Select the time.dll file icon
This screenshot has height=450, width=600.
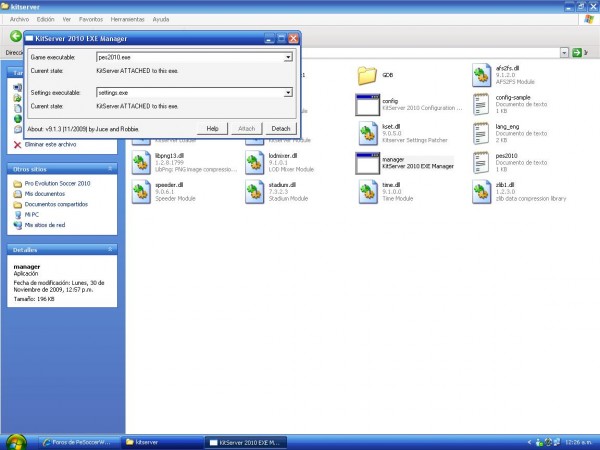[x=368, y=192]
